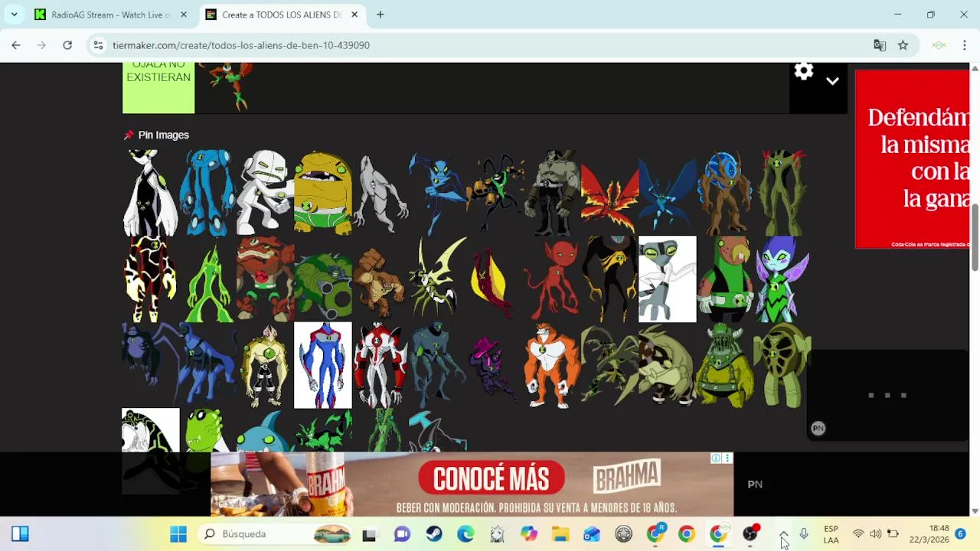Open the Windows Start menu

[x=178, y=534]
